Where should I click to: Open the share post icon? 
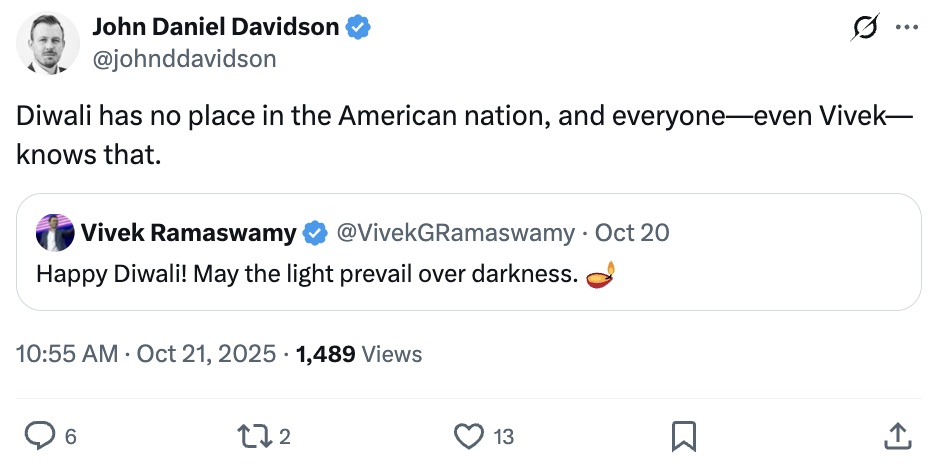(897, 435)
